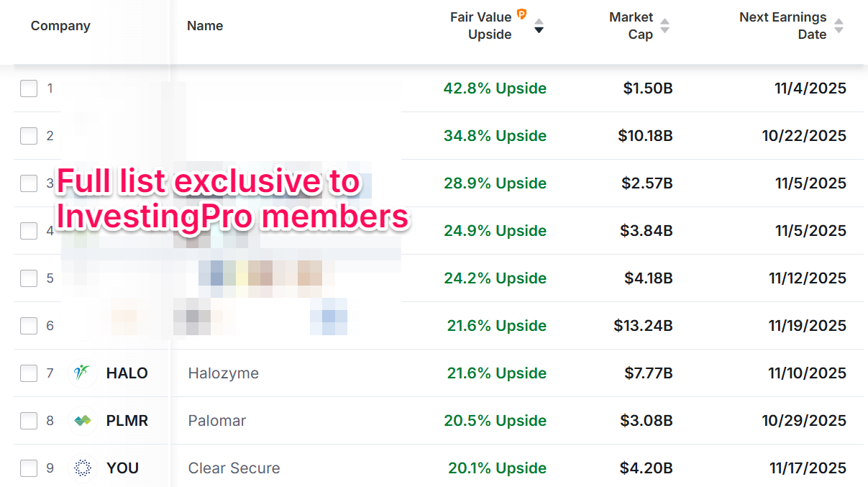Click the InvestingPro badge beside Fair Value
Viewport: 868px width, 487px height.
522,15
